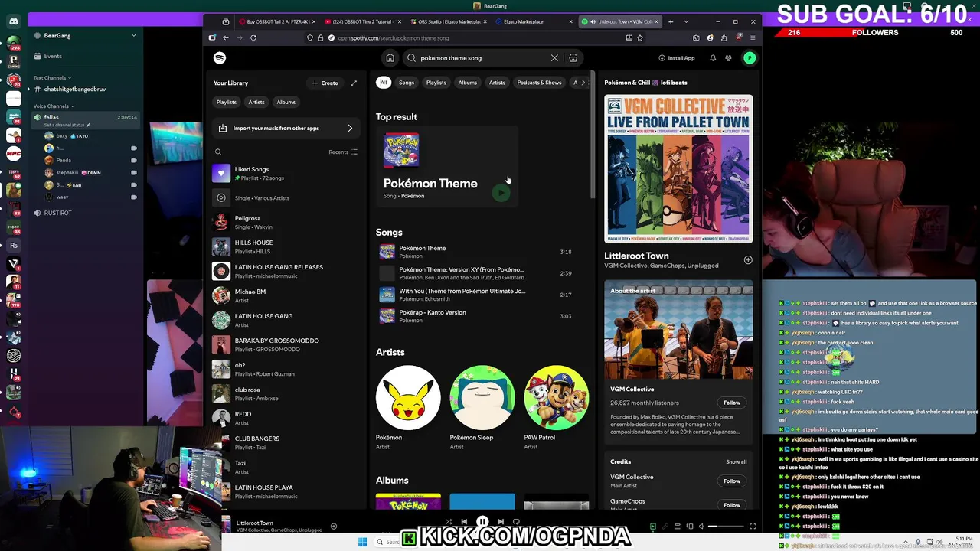Screen dimensions: 980x551
Task: Show all credits
Action: (x=736, y=461)
